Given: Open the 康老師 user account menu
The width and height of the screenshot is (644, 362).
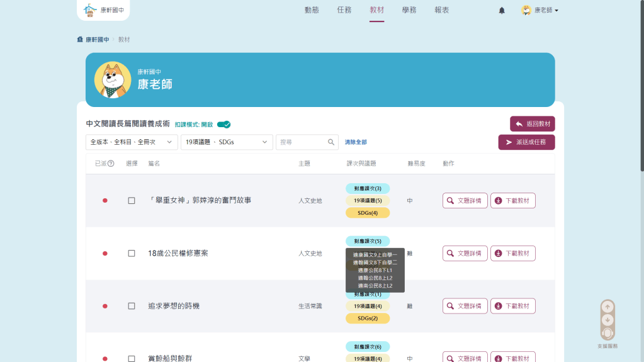Looking at the screenshot, I should coord(540,11).
